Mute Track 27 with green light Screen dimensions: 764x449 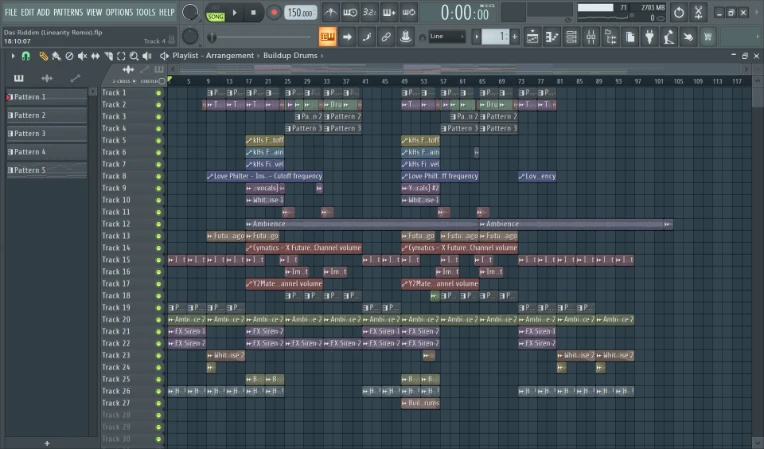(x=158, y=403)
